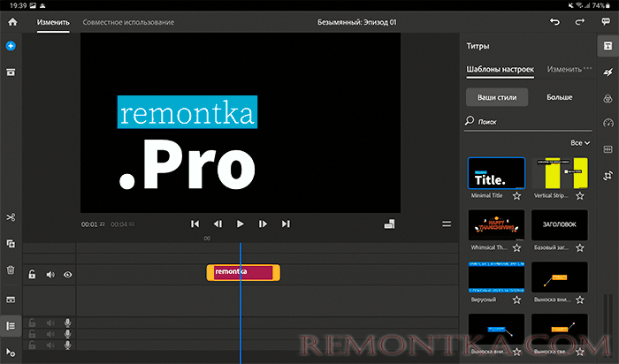
Task: Step forward one frame
Action: tap(263, 224)
